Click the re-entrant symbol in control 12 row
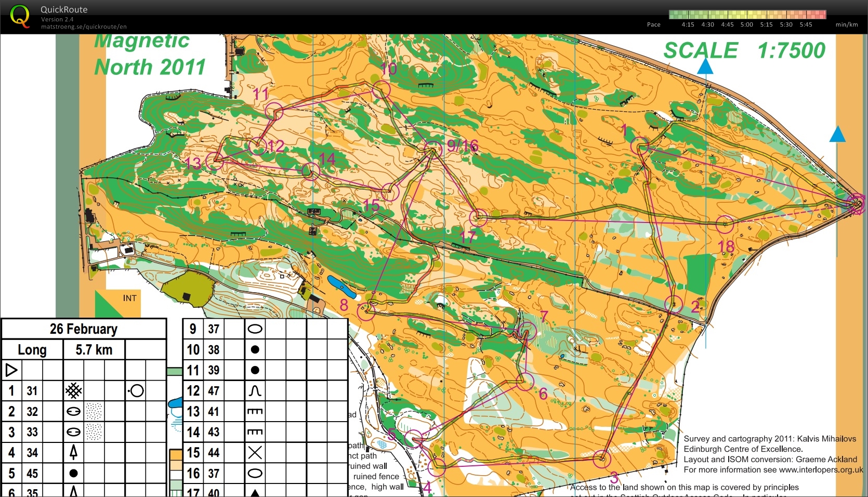 (x=255, y=390)
